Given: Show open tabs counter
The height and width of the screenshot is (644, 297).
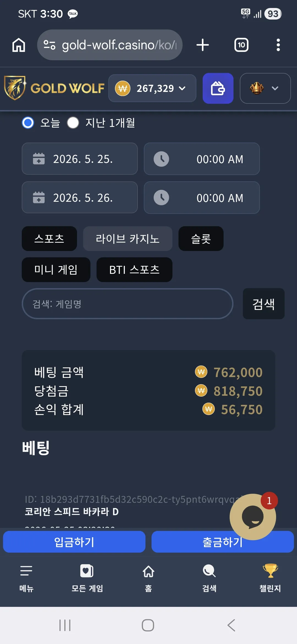Looking at the screenshot, I should click(x=241, y=45).
